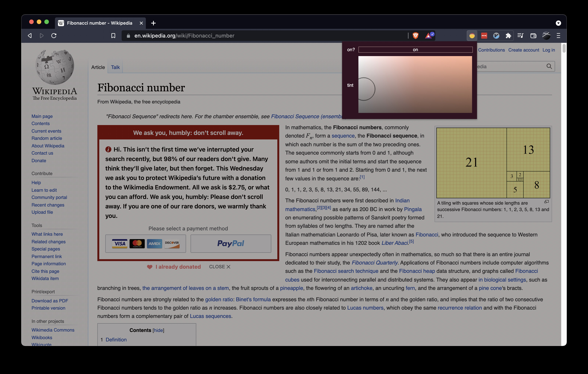Viewport: 588px width, 374px height.
Task: Click the Log in link
Action: (548, 50)
